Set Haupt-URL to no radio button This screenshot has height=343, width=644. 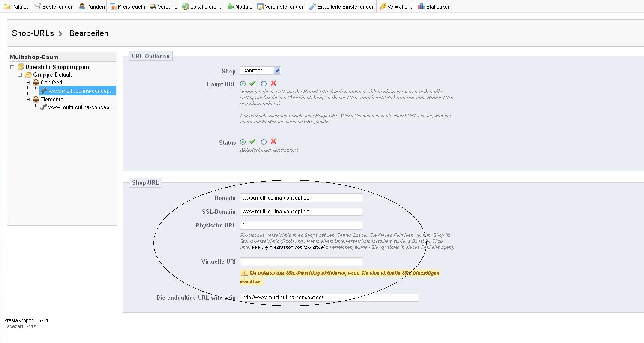click(264, 84)
